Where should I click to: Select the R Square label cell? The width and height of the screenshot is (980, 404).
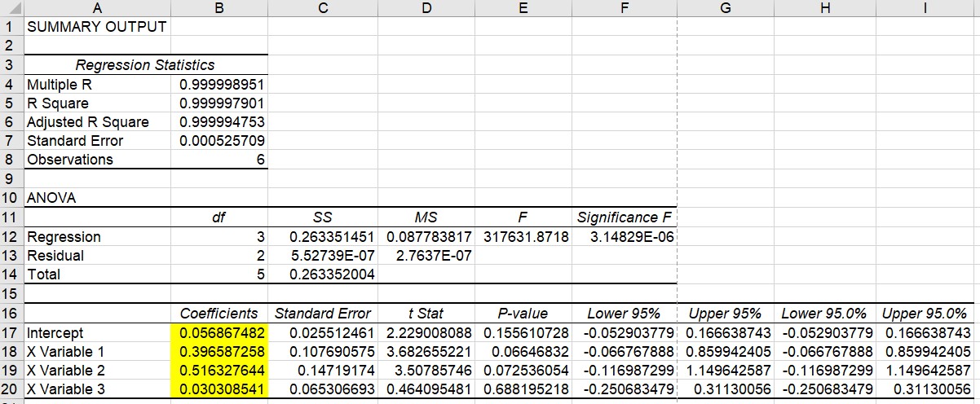pyautogui.click(x=97, y=103)
